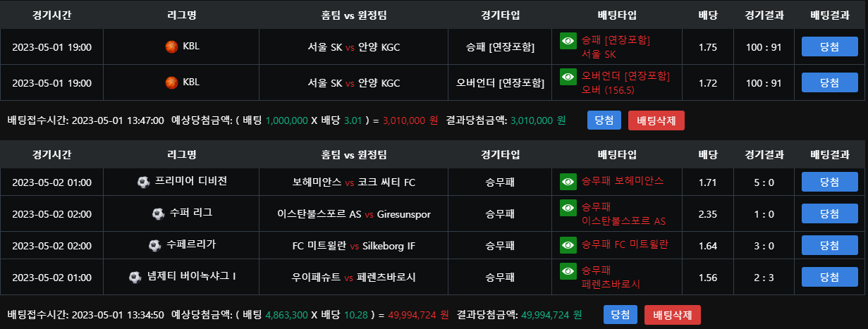
Task: Click 당첨 button in 우이페슈트 row
Action: pyautogui.click(x=829, y=277)
